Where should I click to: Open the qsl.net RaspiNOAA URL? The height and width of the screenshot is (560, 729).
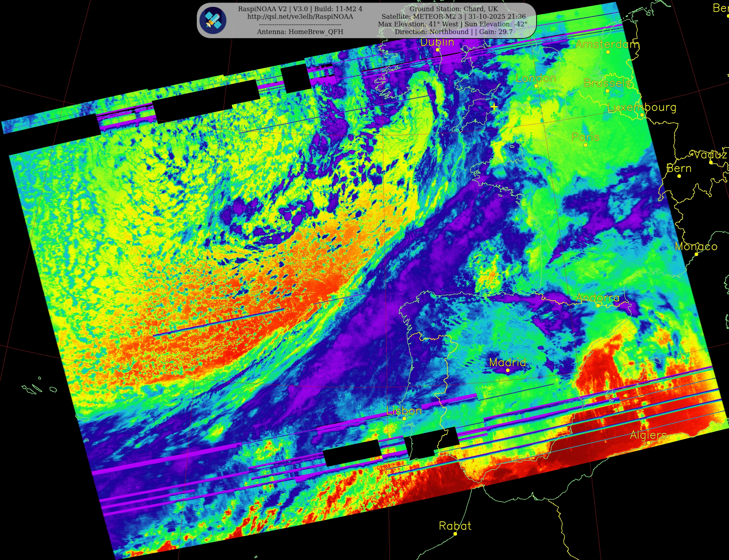tap(300, 17)
